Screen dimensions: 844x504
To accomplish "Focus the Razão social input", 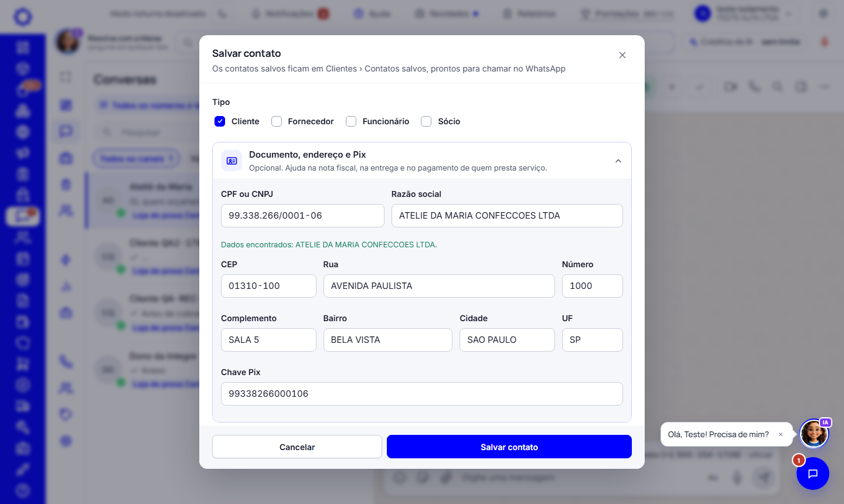I will [507, 216].
